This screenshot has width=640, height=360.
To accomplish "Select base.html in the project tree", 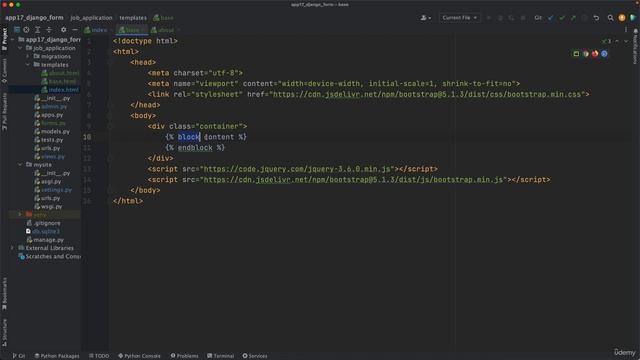I will pyautogui.click(x=58, y=81).
